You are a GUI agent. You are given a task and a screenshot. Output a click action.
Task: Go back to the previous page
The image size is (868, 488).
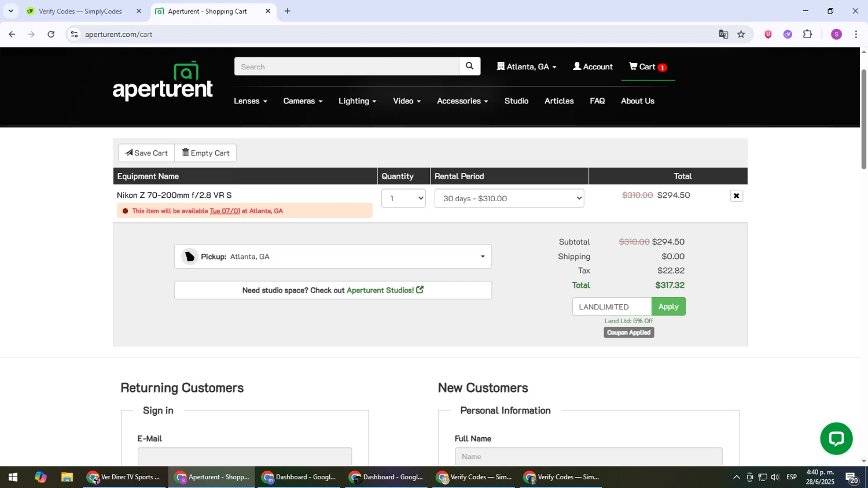[x=12, y=35]
